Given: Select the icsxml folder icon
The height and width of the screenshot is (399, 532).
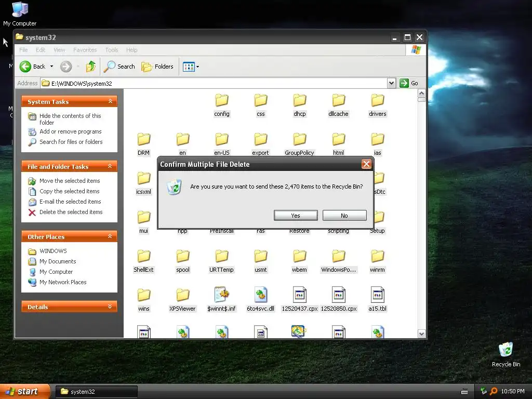Looking at the screenshot, I should (143, 179).
